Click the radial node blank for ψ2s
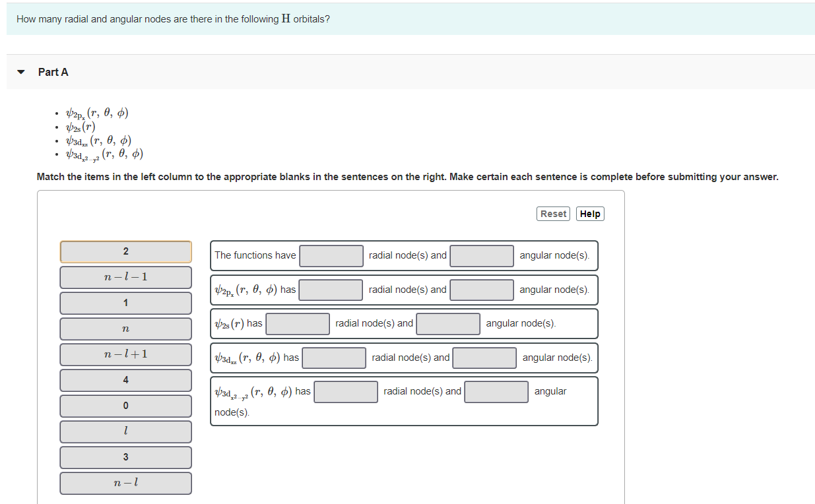 [297, 323]
